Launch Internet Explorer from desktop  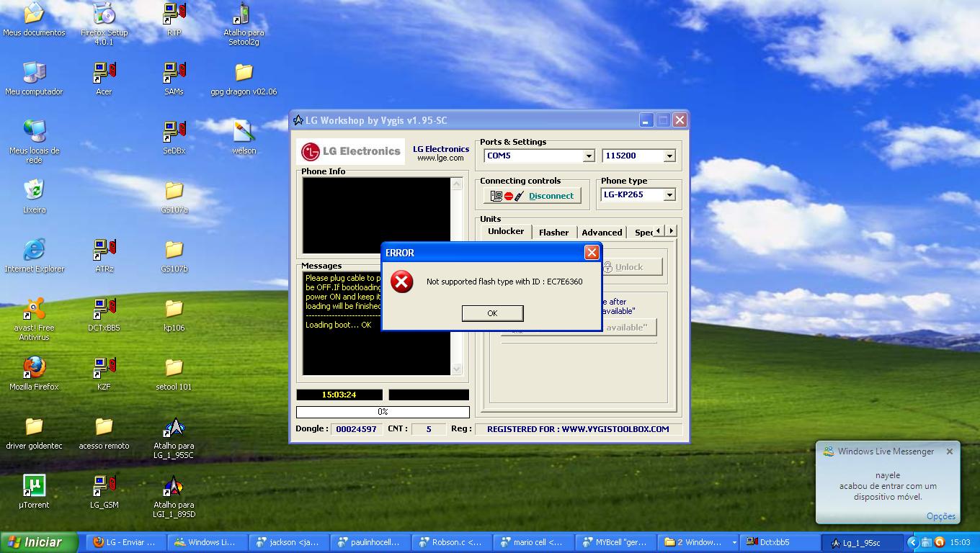34,256
